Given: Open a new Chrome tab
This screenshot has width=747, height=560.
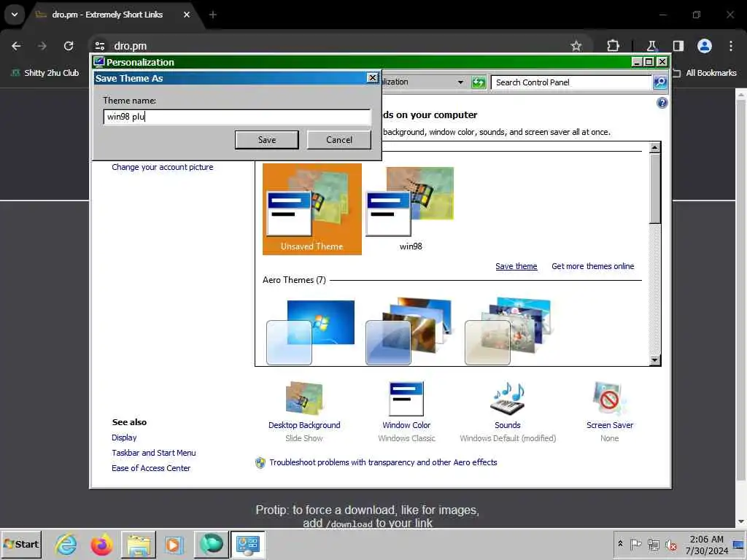Looking at the screenshot, I should [212, 15].
